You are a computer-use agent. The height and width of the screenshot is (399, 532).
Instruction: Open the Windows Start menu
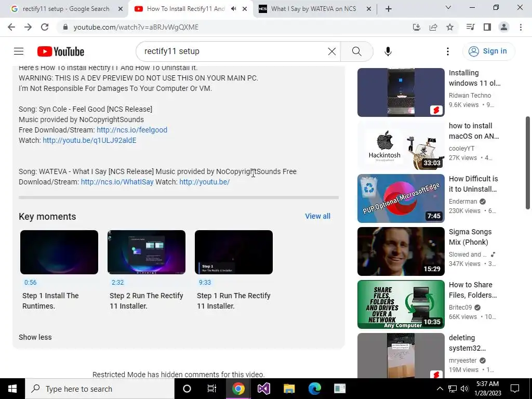pyautogui.click(x=12, y=389)
